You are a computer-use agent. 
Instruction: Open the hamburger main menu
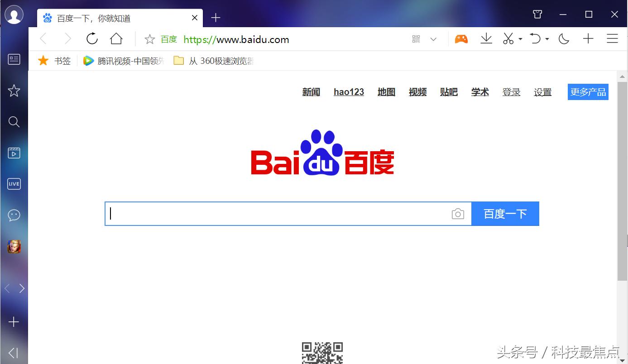click(612, 38)
